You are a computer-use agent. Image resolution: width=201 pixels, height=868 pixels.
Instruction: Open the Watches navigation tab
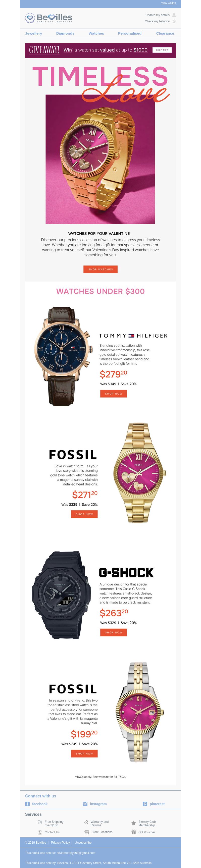pos(96,33)
